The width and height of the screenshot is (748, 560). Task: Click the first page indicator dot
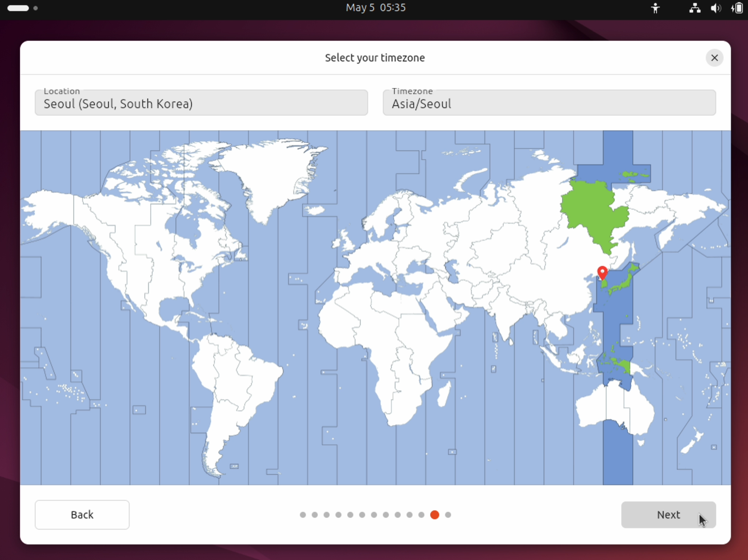303,515
